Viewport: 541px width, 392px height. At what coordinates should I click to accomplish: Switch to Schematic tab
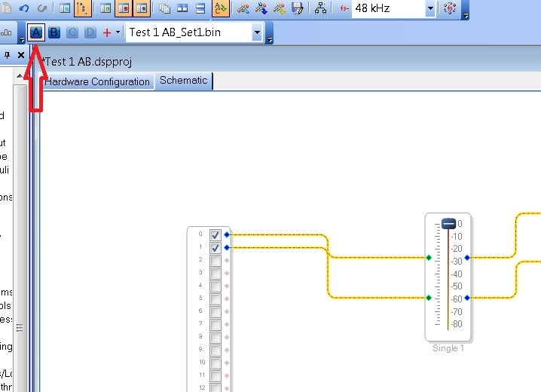tap(184, 81)
